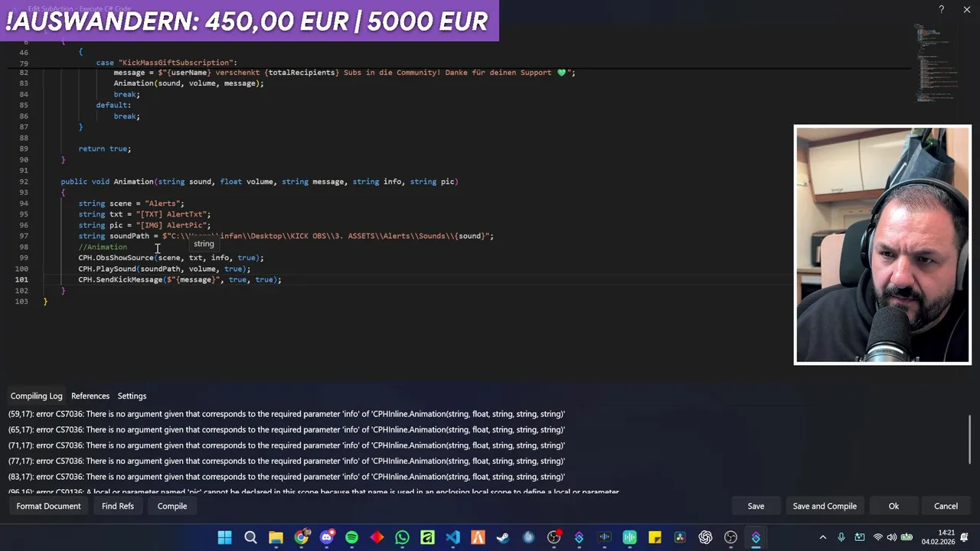This screenshot has width=980, height=551.
Task: Click the Format Document button
Action: coord(48,506)
